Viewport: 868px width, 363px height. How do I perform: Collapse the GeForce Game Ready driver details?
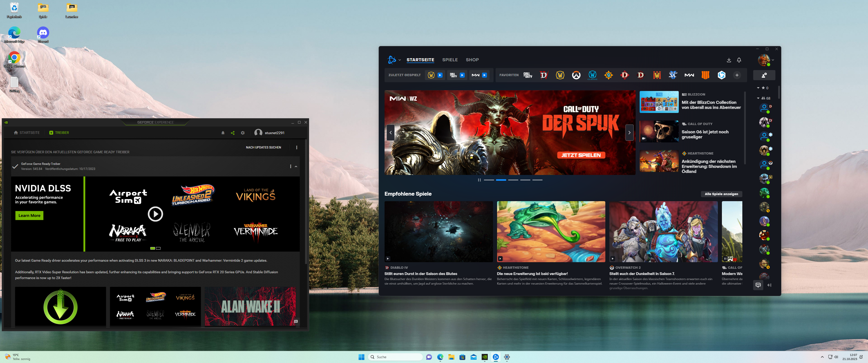[296, 166]
